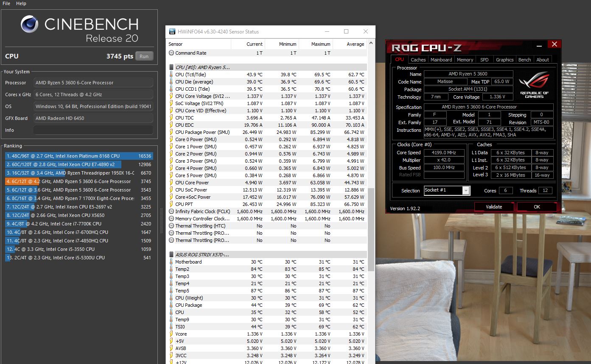Screen dimensions: 591x364
Task: Click the Temp2 thermometer icon
Action: click(171, 269)
